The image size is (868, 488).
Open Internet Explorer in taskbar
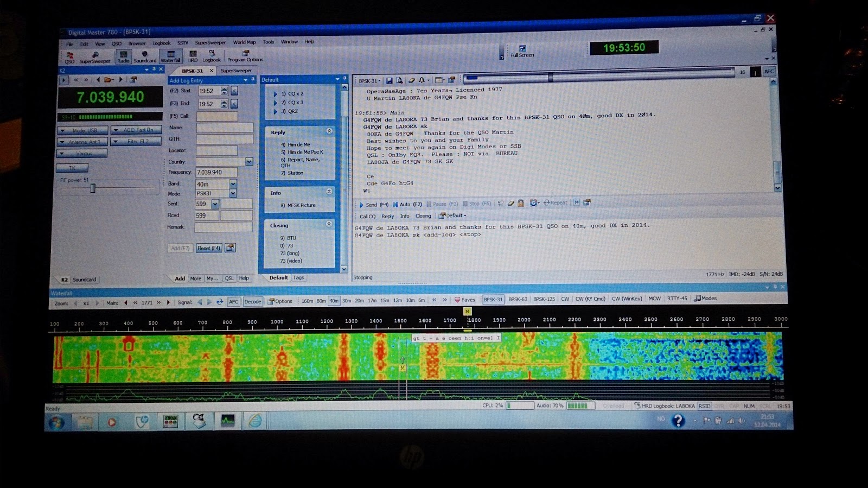[255, 421]
